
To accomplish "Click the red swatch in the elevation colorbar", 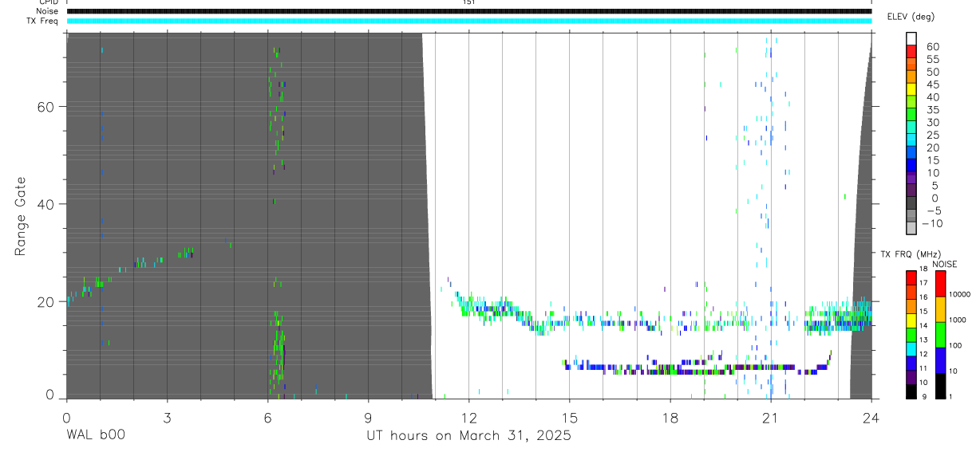I will pos(911,52).
